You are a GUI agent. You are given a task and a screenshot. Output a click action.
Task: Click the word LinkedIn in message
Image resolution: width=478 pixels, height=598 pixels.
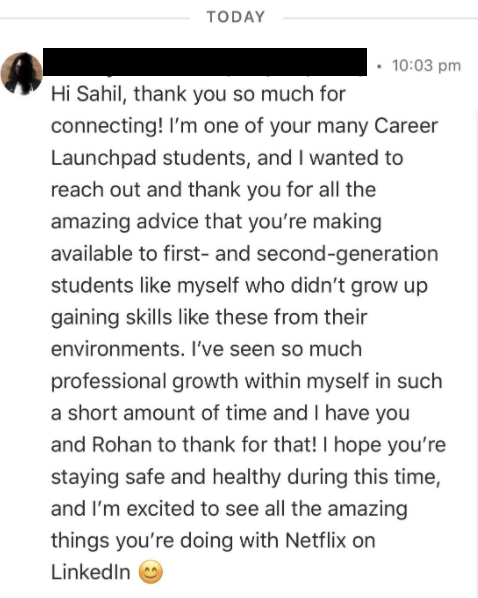pyautogui.click(x=91, y=572)
